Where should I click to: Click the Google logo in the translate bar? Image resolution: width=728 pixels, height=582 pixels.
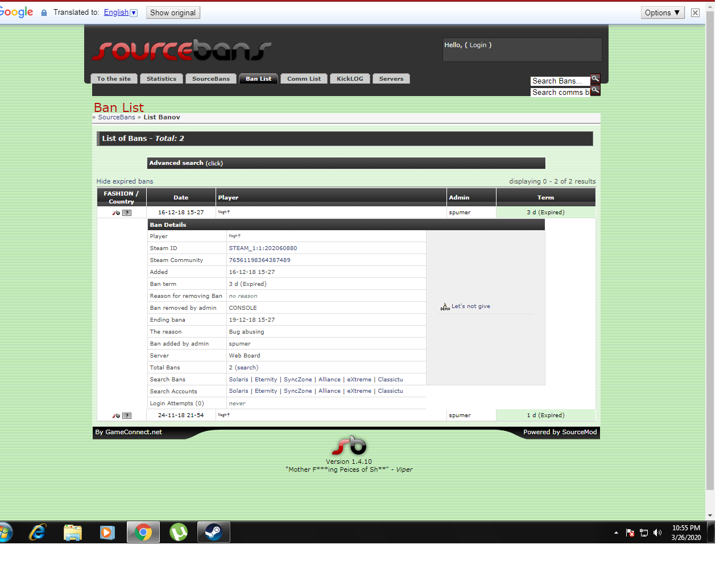pos(16,12)
